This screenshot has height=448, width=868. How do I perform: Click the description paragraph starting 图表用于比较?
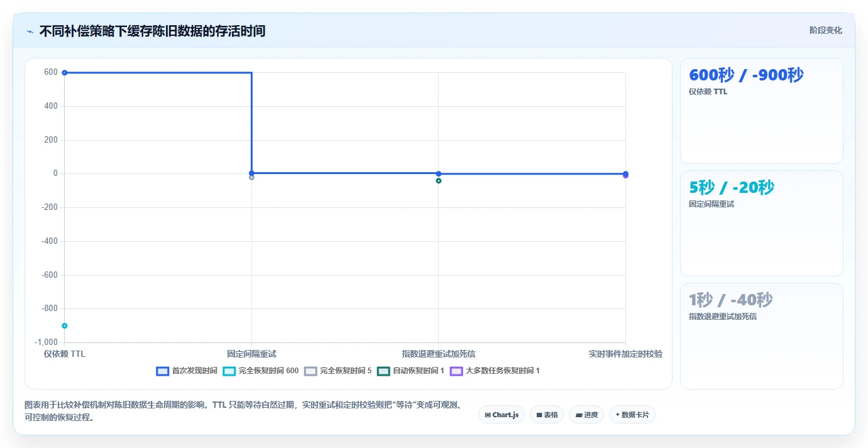[244, 411]
